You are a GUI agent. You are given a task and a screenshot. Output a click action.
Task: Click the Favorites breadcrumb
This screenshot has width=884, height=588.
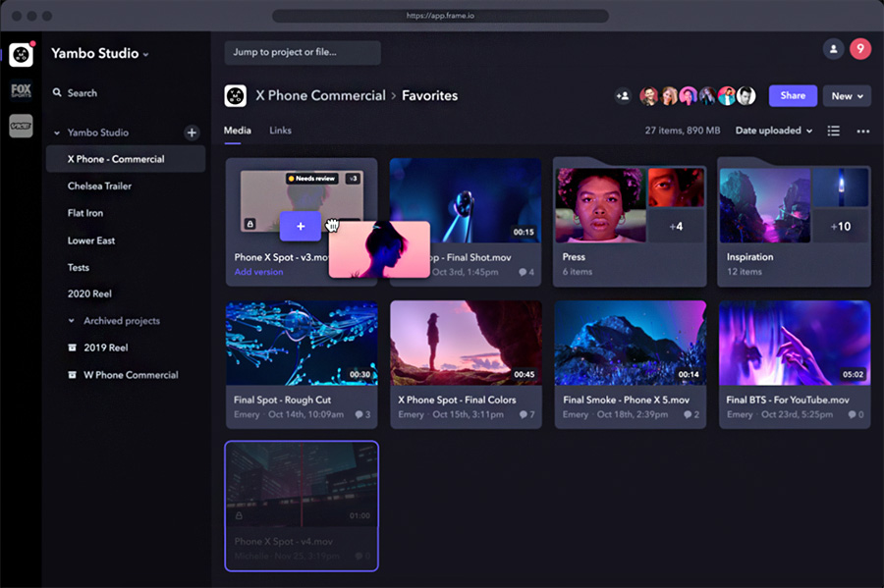coord(429,96)
